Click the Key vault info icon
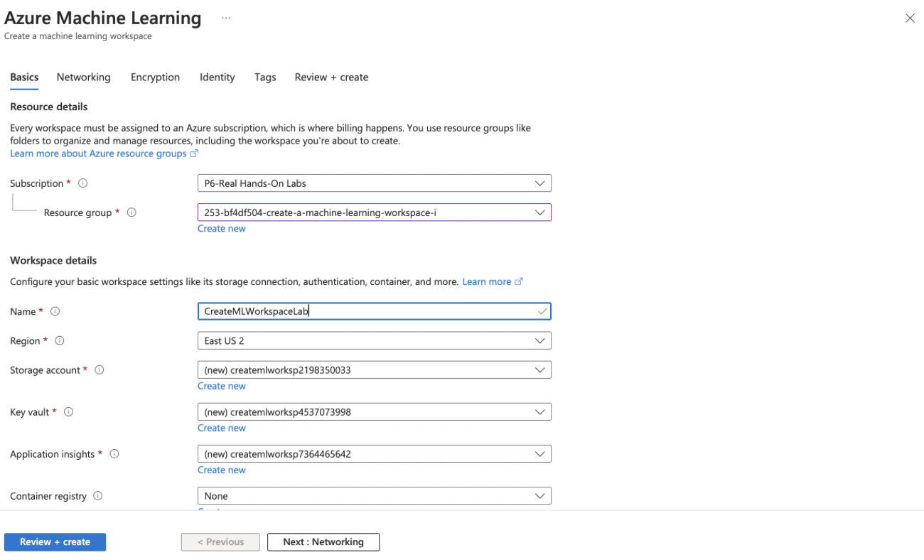This screenshot has height=560, width=924. coord(69,412)
